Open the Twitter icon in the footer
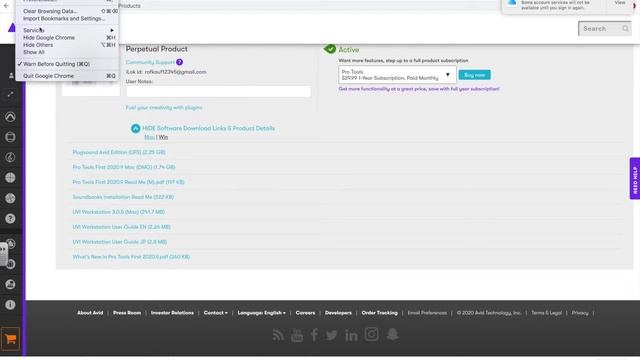 coord(331,335)
